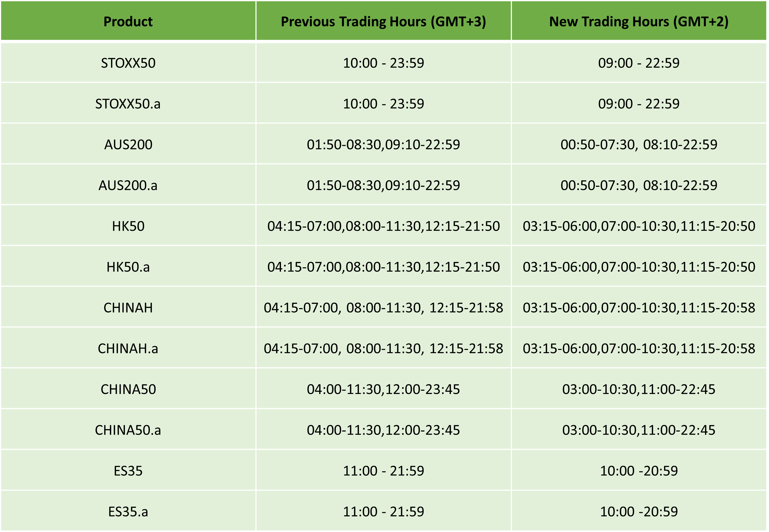This screenshot has width=769, height=532.
Task: Click the CHINA50 product cell
Action: pyautogui.click(x=128, y=389)
